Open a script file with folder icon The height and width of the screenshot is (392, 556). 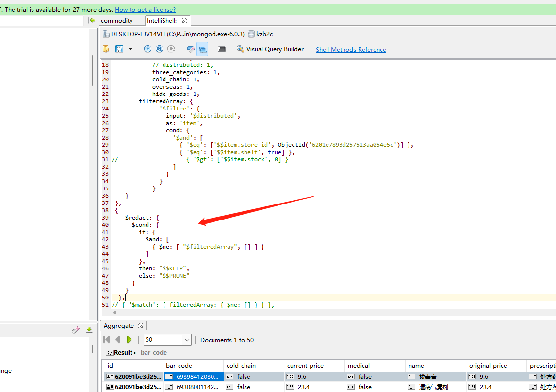pos(106,49)
